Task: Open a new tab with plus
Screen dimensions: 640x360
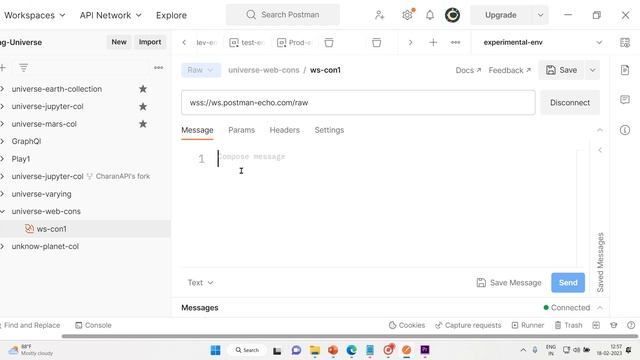Action: (x=433, y=42)
